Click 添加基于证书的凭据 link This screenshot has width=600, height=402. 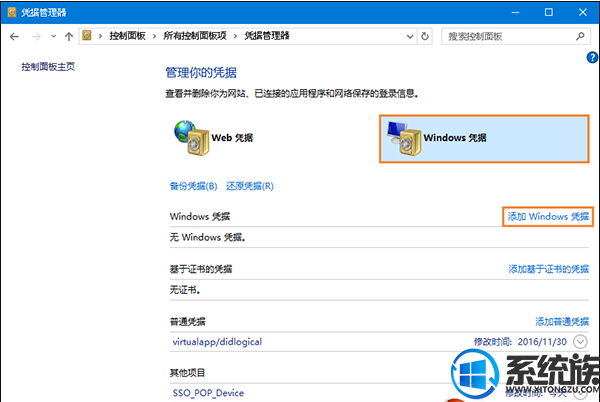coord(548,269)
